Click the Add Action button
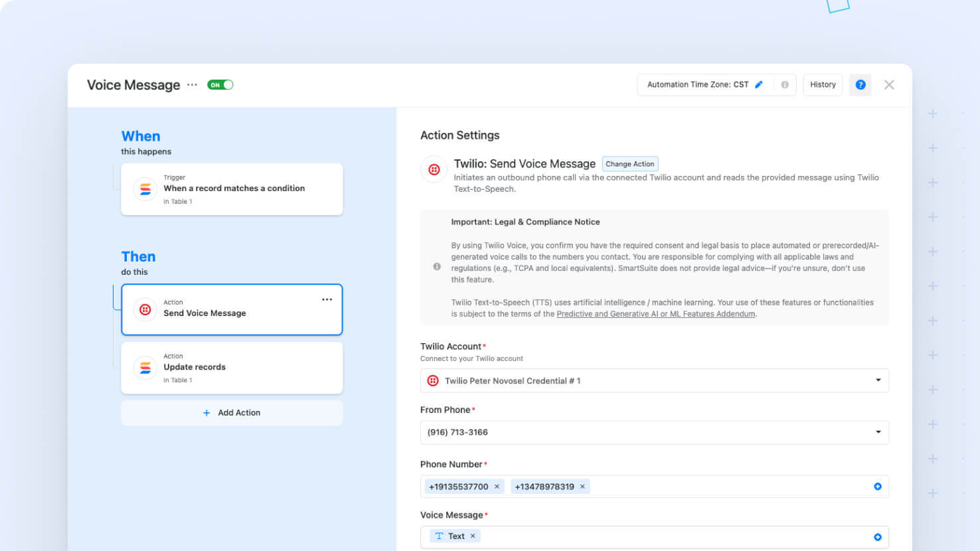The height and width of the screenshot is (551, 980). click(232, 412)
